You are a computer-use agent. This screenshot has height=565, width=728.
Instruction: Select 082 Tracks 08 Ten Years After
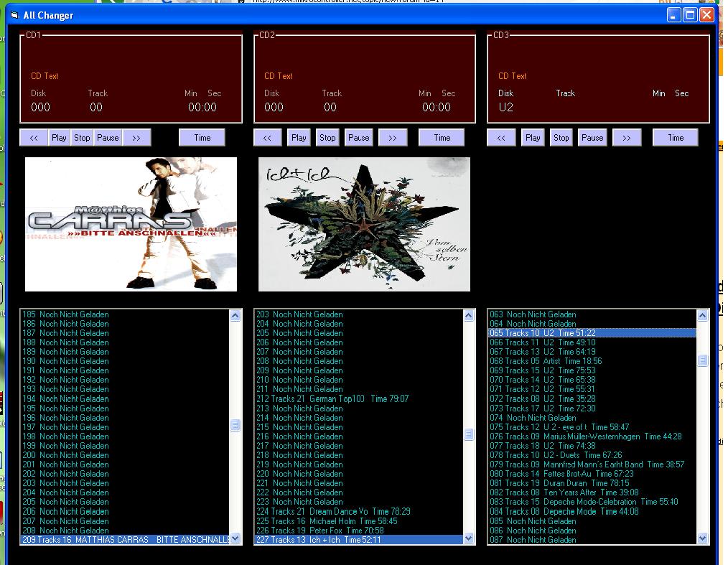click(592, 492)
